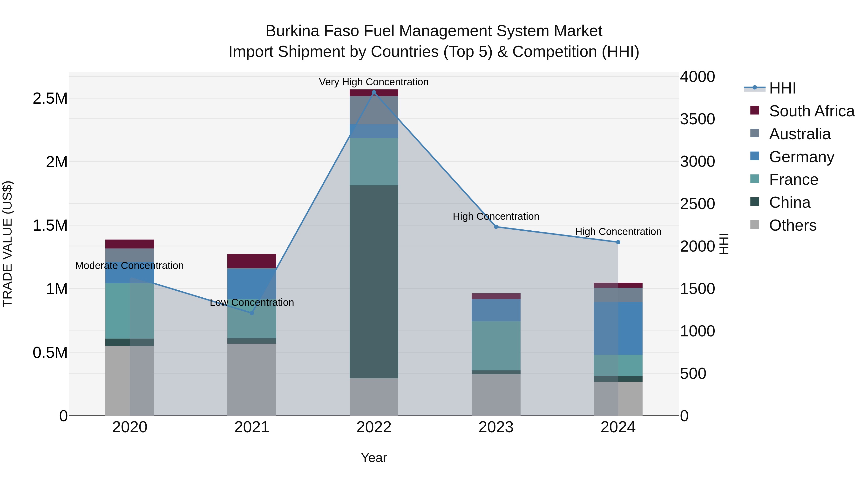Click the South Africa bar segment in 2021

point(252,261)
